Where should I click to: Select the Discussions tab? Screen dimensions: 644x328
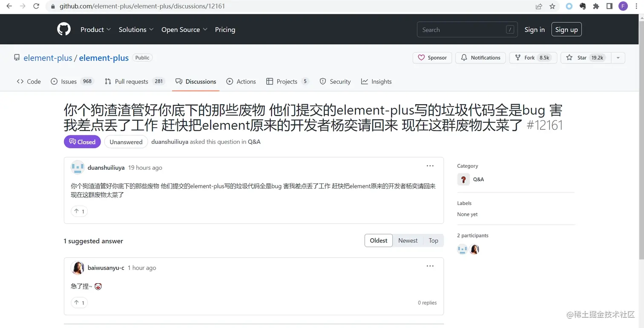pyautogui.click(x=196, y=82)
